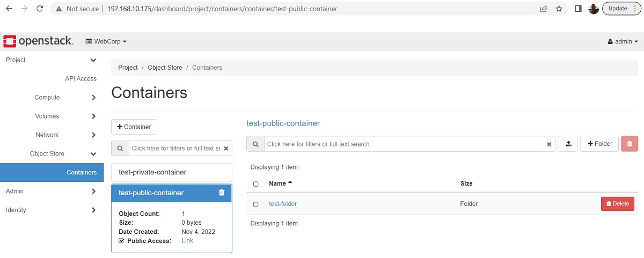Click Project in the breadcrumb
This screenshot has width=644, height=258.
[128, 68]
